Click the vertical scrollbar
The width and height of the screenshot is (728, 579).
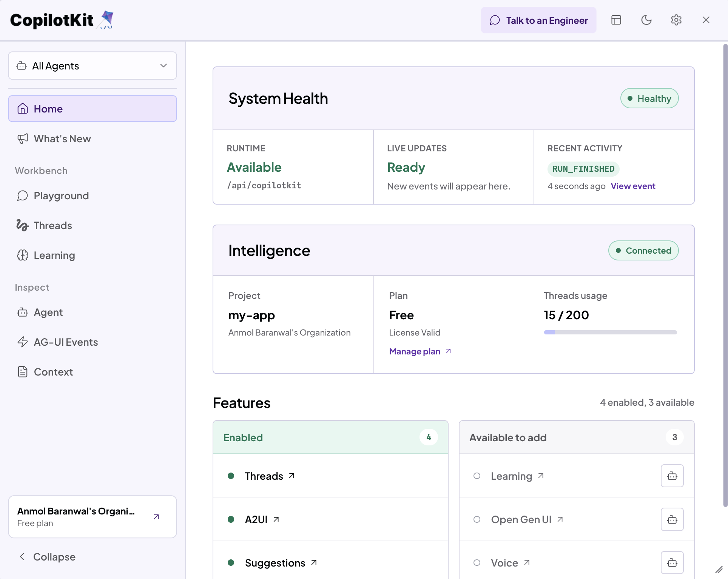(725, 276)
